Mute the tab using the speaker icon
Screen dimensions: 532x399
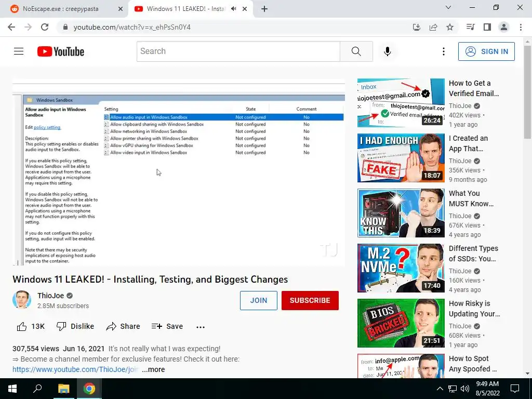[x=233, y=9]
